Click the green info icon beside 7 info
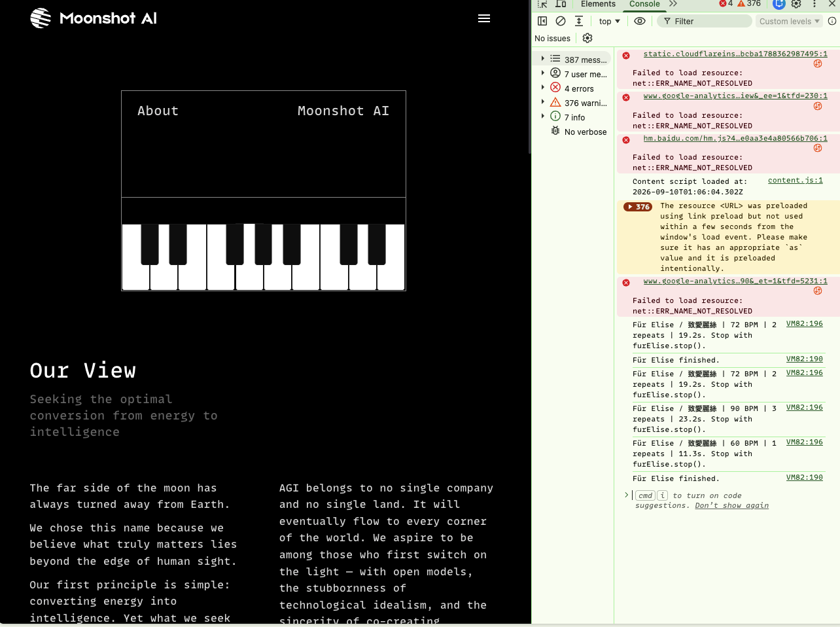 coord(555,116)
